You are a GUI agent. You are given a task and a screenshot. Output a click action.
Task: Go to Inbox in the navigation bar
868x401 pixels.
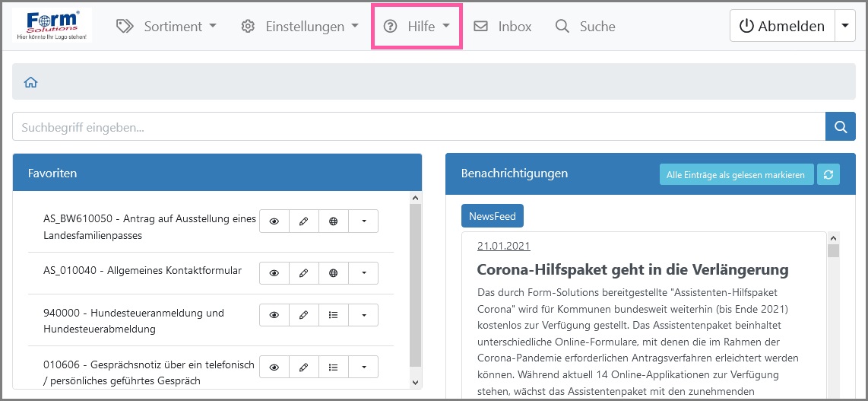503,26
